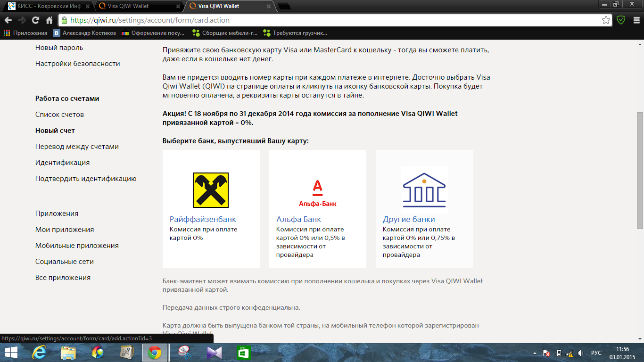This screenshot has height=362, width=644.
Task: Open Идентификация page
Action: 62,163
